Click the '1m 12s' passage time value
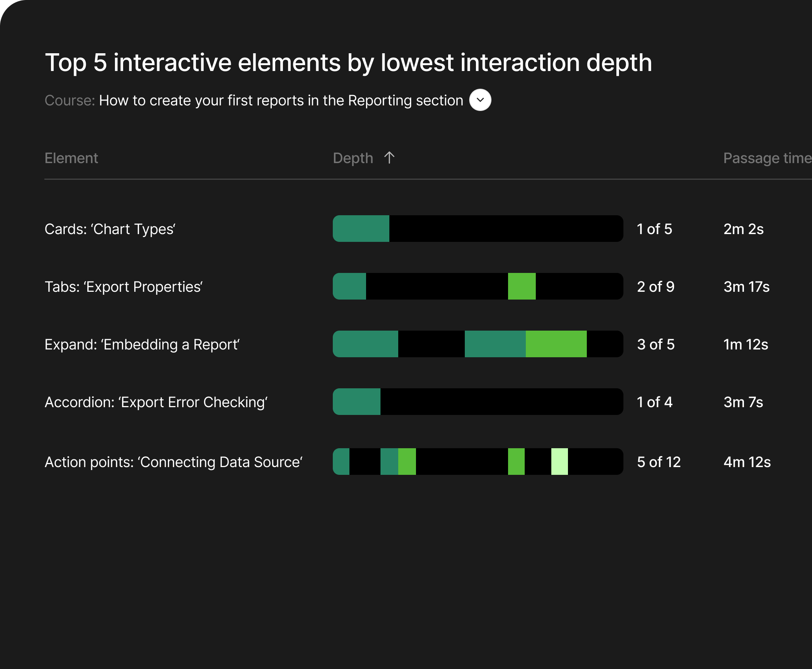Screen dimensions: 812x669 [745, 344]
